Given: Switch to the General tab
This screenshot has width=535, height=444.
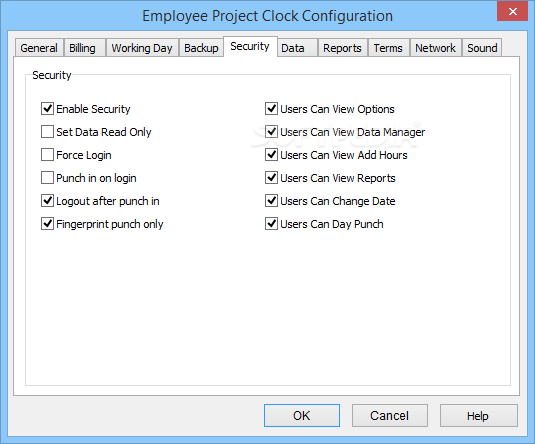Looking at the screenshot, I should tap(39, 48).
